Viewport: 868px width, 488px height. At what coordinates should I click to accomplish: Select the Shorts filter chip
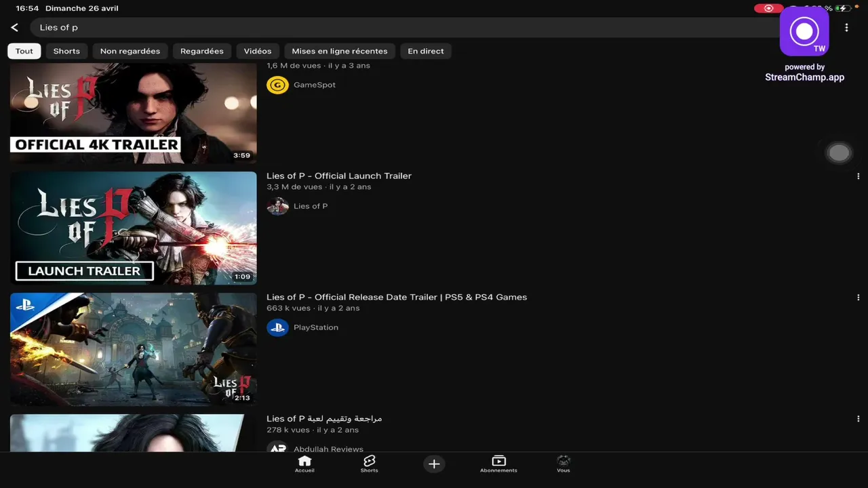tap(66, 51)
